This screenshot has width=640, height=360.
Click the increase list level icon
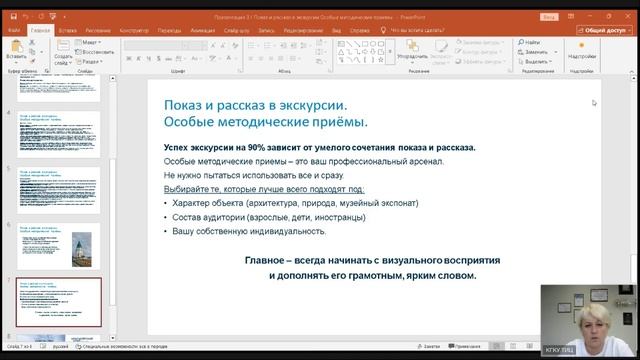[x=293, y=45]
